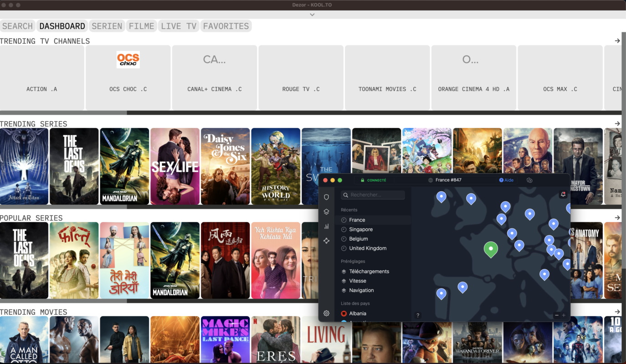Open the ACTION .A channel tile
This screenshot has height=364, width=626.
coord(42,77)
